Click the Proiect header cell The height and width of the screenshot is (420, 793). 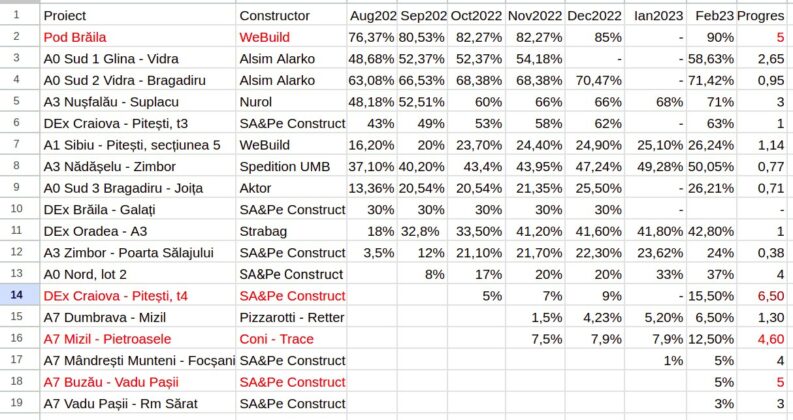click(138, 16)
